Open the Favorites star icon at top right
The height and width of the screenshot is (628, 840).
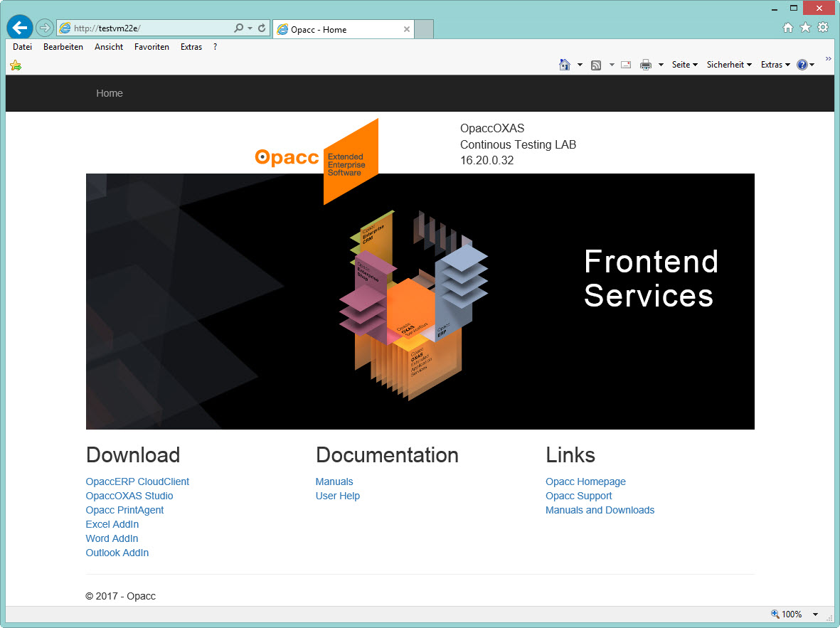click(805, 27)
